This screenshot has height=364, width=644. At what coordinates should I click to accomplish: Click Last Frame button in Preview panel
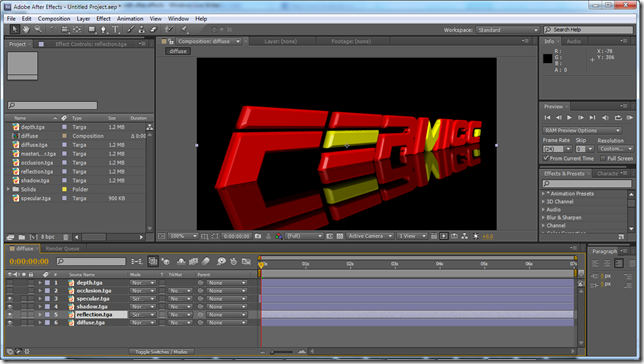point(592,117)
